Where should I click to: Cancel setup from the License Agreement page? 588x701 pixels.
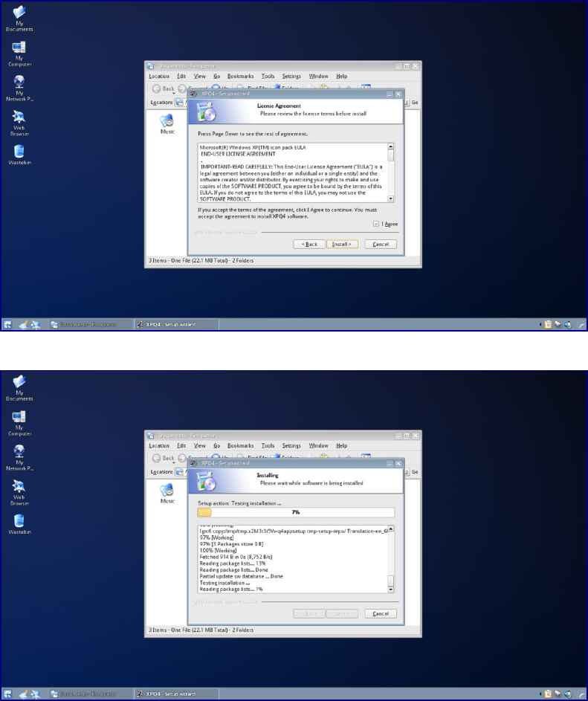(x=381, y=244)
